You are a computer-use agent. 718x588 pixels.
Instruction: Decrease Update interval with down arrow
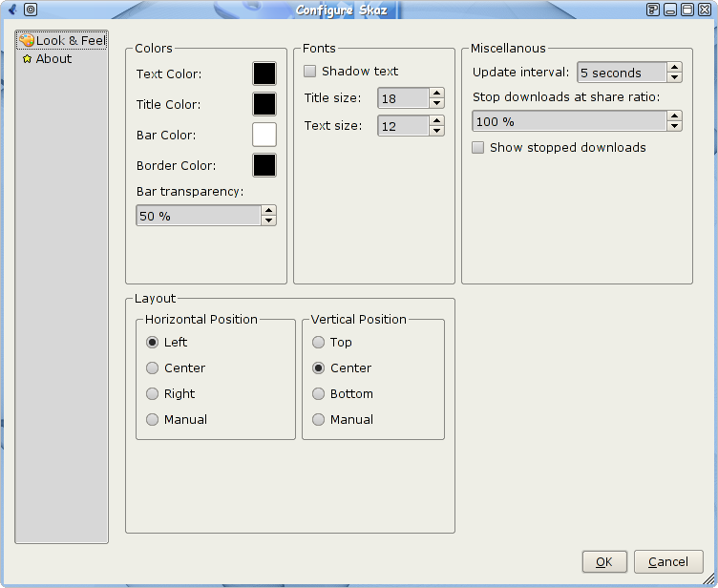pos(674,77)
